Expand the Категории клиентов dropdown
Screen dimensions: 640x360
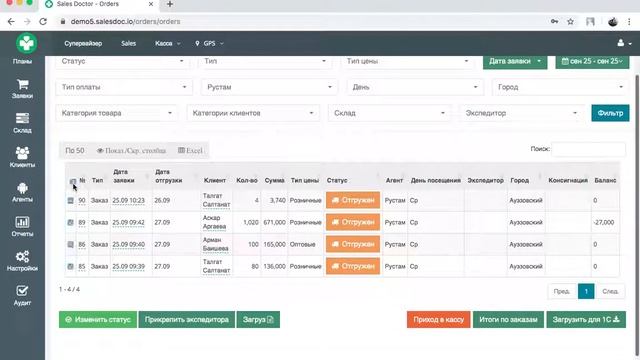pyautogui.click(x=253, y=113)
